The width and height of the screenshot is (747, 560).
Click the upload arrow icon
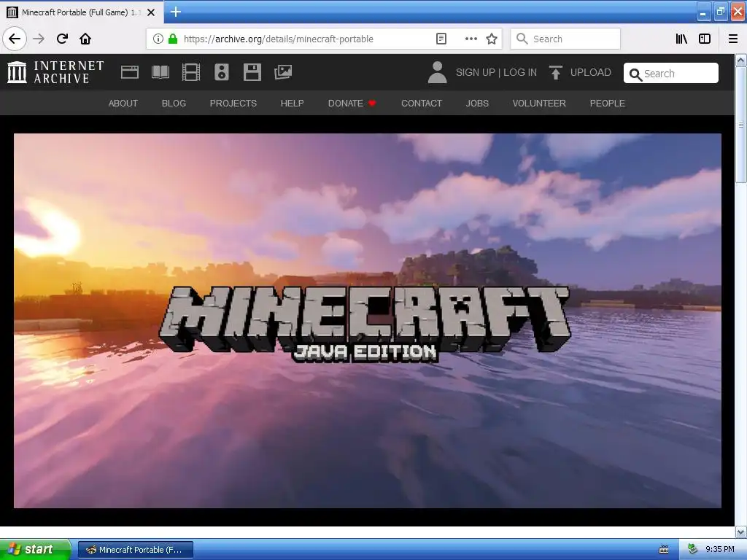[555, 72]
